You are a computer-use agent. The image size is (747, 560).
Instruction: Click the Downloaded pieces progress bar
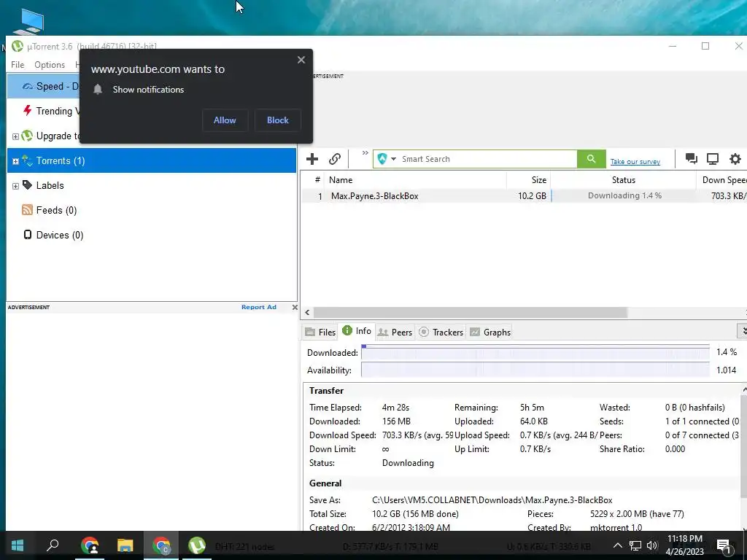click(x=535, y=352)
